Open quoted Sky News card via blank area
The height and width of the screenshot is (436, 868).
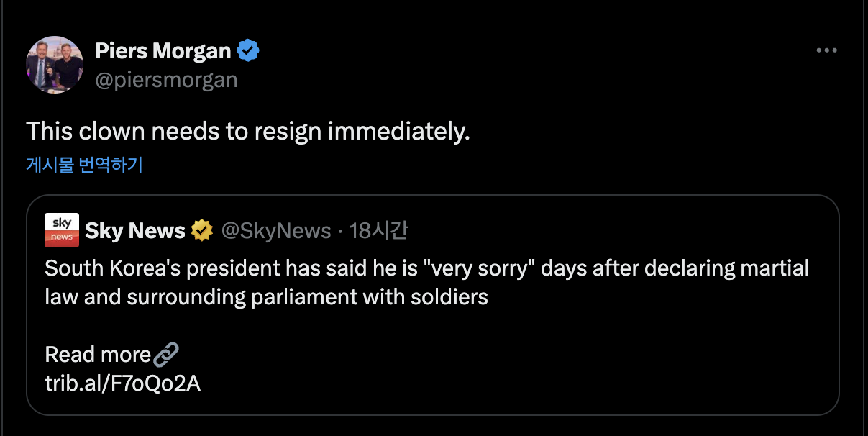pos(575,360)
